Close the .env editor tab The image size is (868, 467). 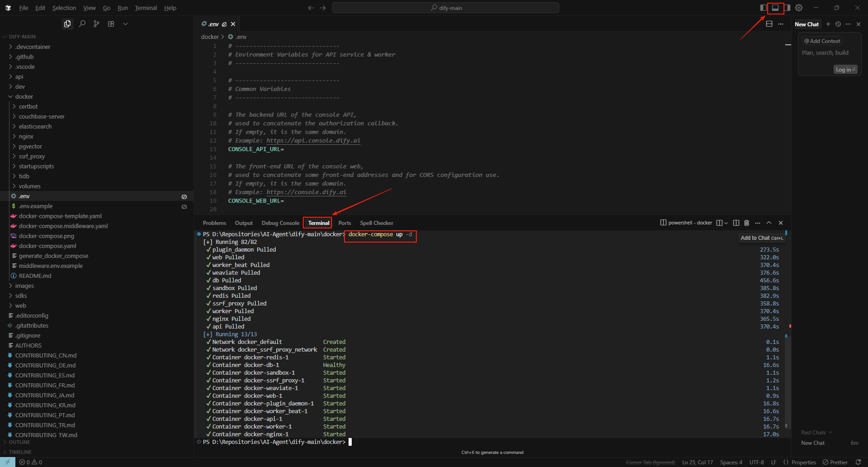233,24
